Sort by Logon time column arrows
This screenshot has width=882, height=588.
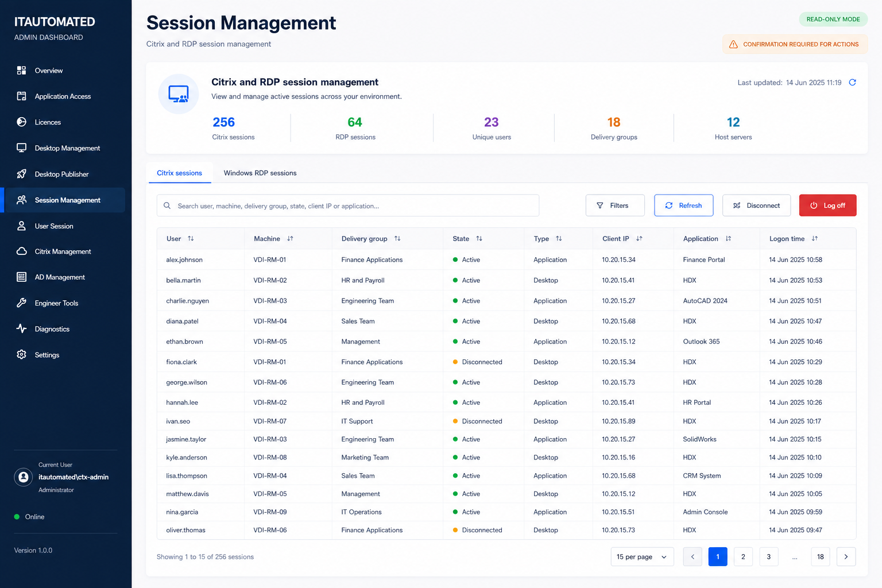click(x=814, y=239)
